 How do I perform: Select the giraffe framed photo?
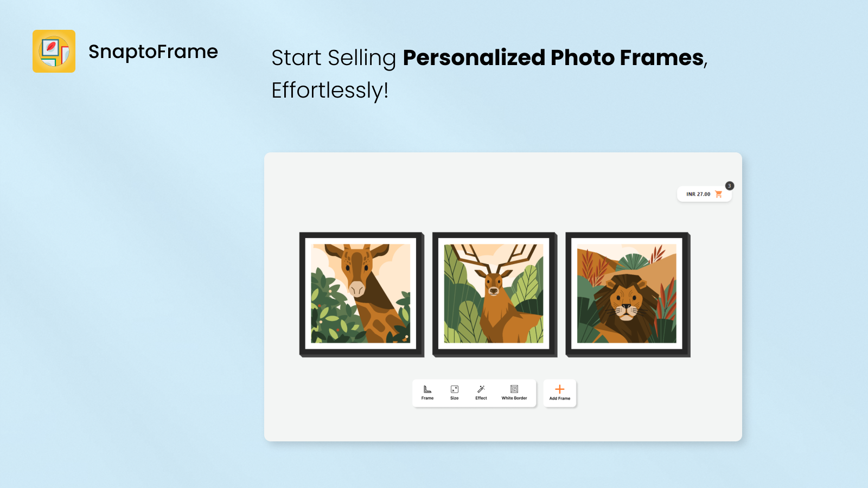(361, 294)
